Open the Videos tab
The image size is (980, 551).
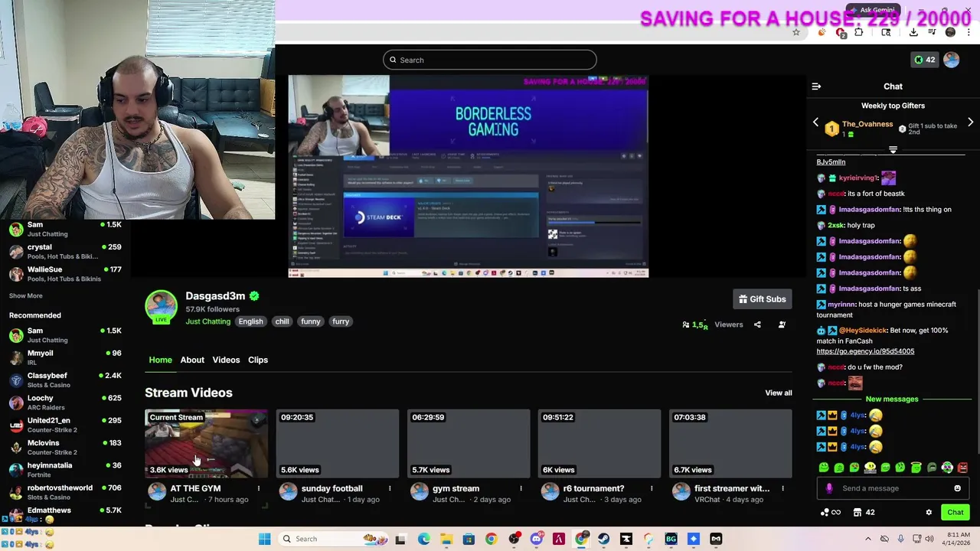(x=226, y=360)
